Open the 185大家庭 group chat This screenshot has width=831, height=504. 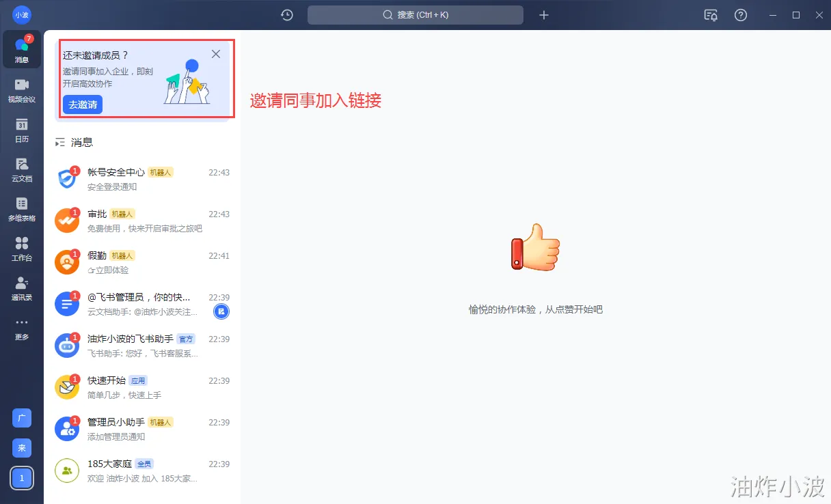142,471
